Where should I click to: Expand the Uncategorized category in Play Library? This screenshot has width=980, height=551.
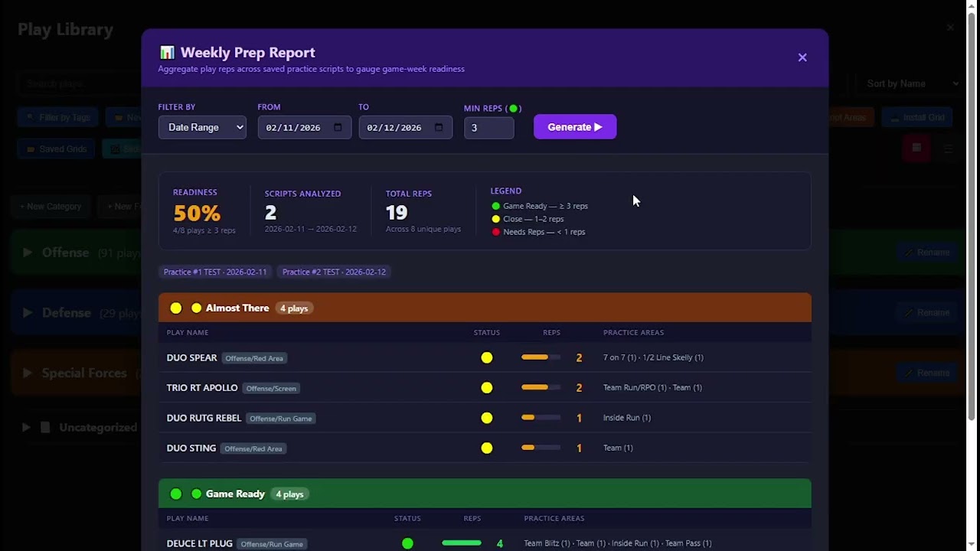[26, 428]
